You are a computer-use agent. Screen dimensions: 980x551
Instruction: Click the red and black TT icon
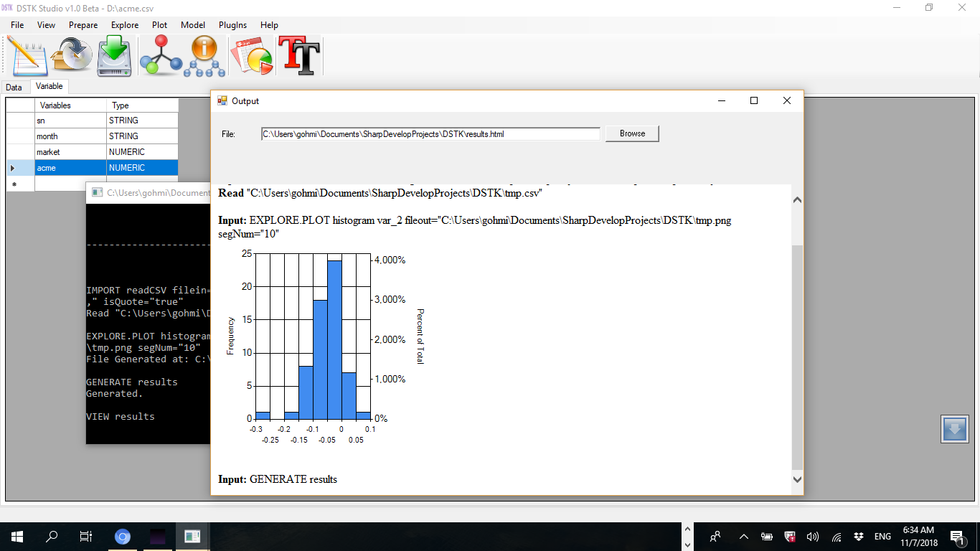coord(298,56)
